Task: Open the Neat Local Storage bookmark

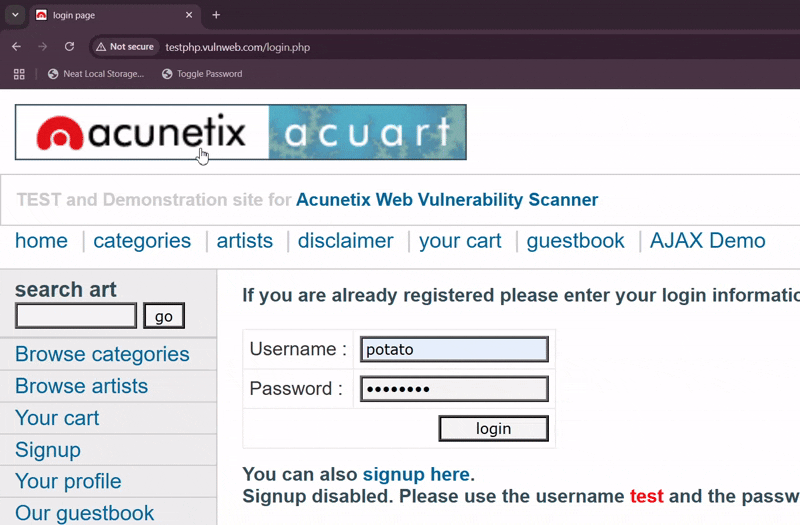Action: coord(96,74)
